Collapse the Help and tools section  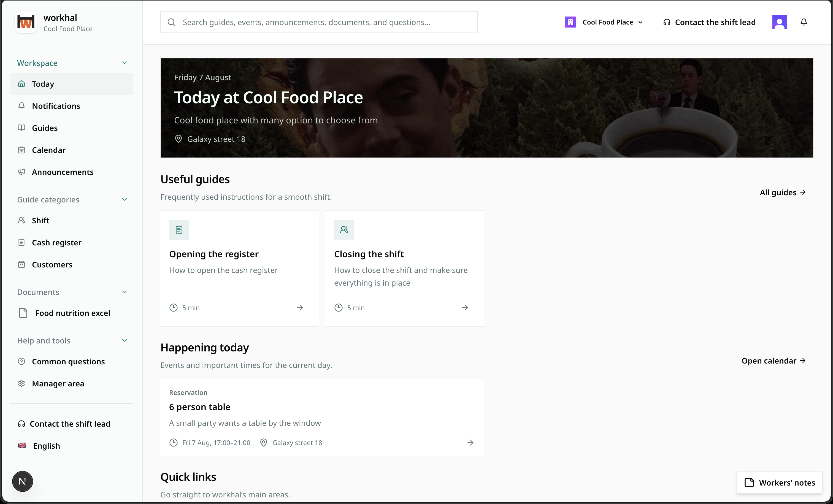point(125,340)
